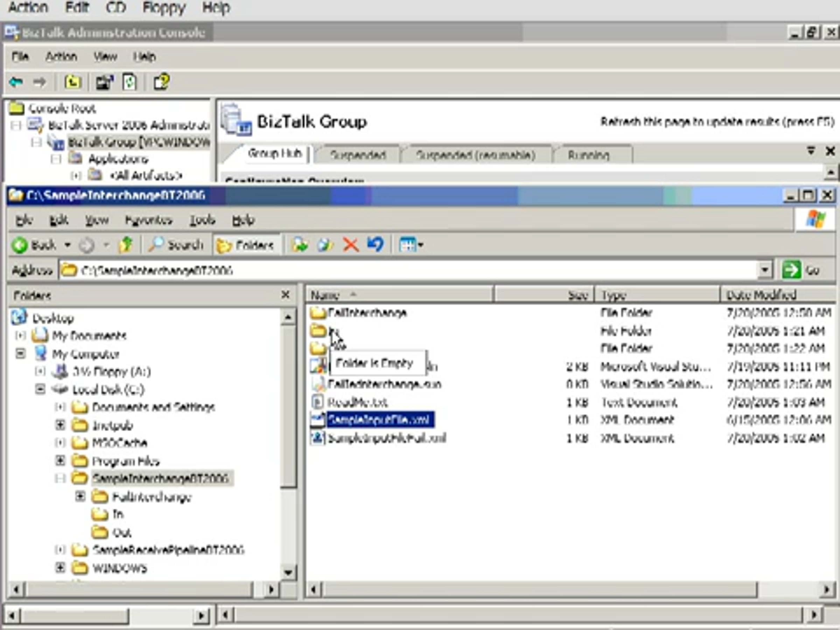Expand the Program Files tree node

pos(60,461)
